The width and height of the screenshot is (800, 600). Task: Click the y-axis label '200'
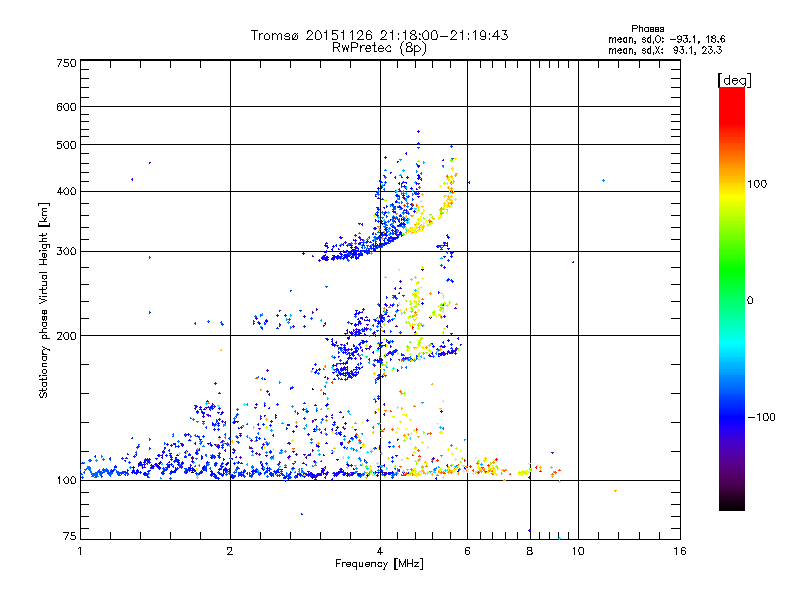[67, 336]
